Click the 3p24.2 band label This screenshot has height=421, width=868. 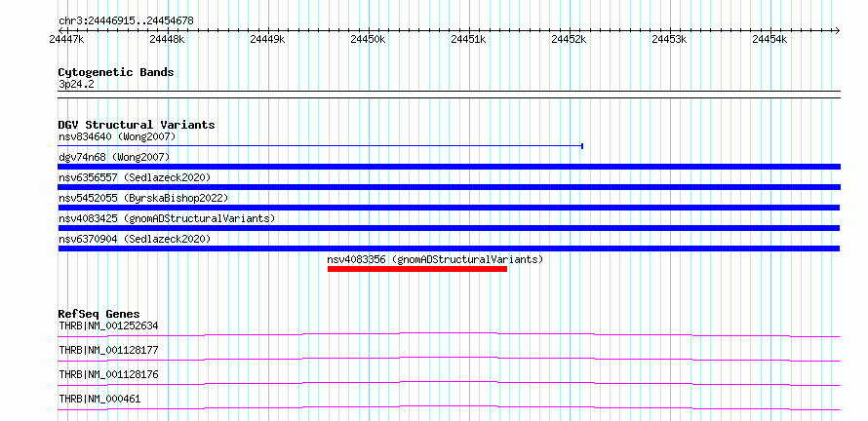76,85
